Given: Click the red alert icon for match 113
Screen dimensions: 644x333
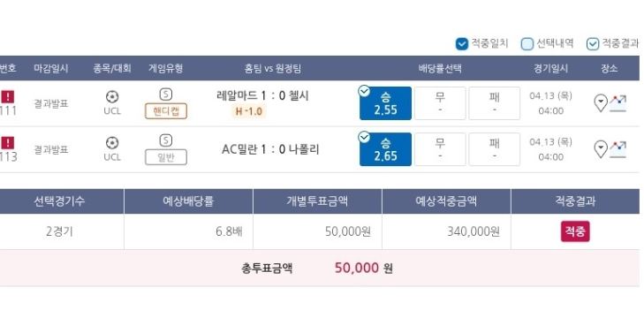Looking at the screenshot, I should (x=7, y=143).
